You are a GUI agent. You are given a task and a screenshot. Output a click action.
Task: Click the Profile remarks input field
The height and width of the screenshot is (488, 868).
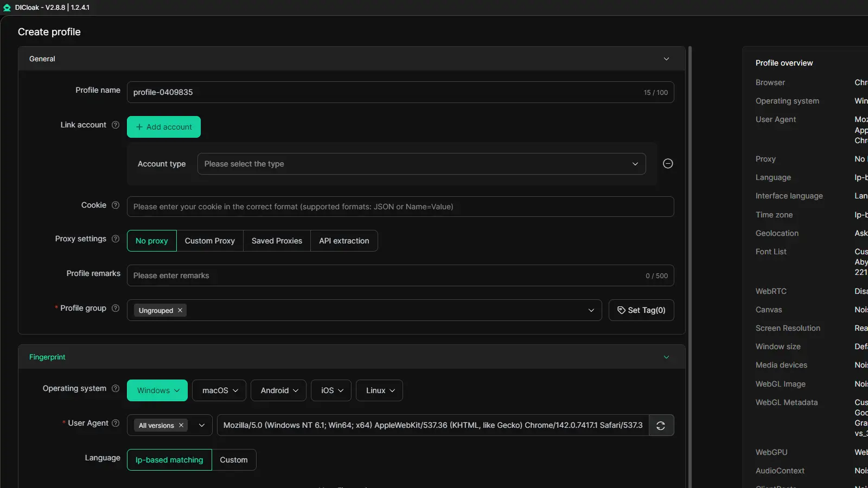[385, 275]
